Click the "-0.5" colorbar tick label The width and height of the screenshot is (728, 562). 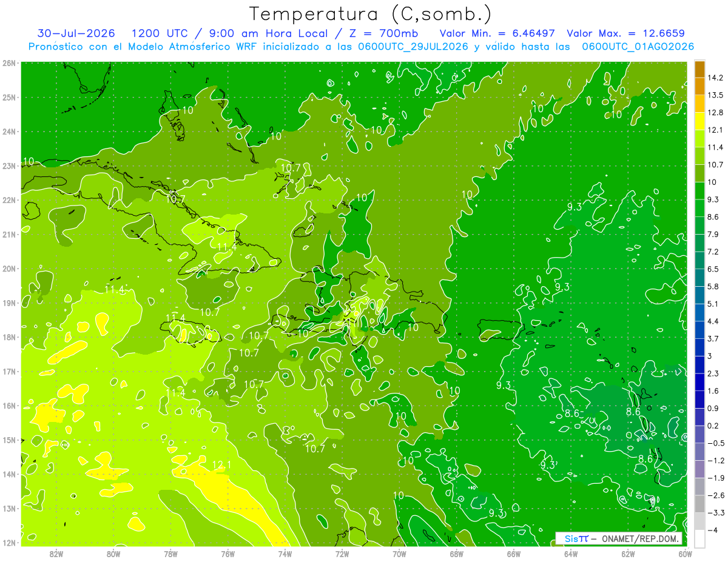(716, 443)
